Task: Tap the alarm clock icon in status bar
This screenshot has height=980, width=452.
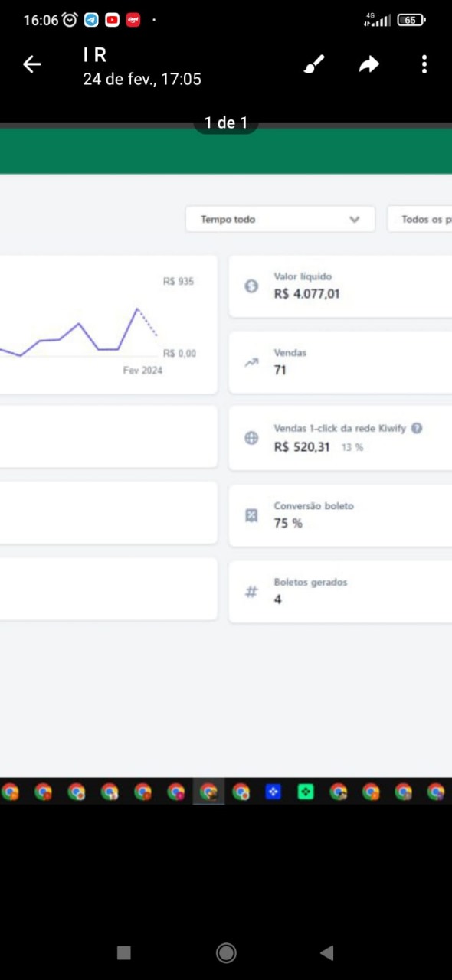Action: (x=70, y=20)
